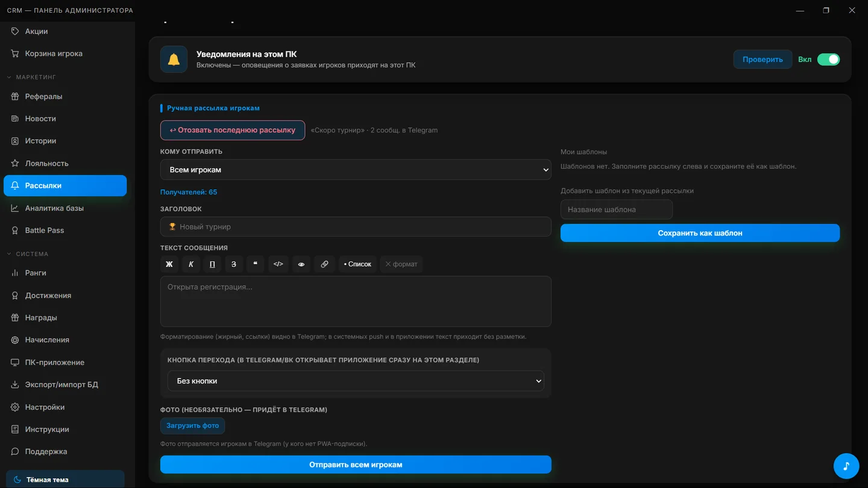The image size is (868, 488).
Task: Send the mailing with Отправить всем игрокам
Action: 356,465
